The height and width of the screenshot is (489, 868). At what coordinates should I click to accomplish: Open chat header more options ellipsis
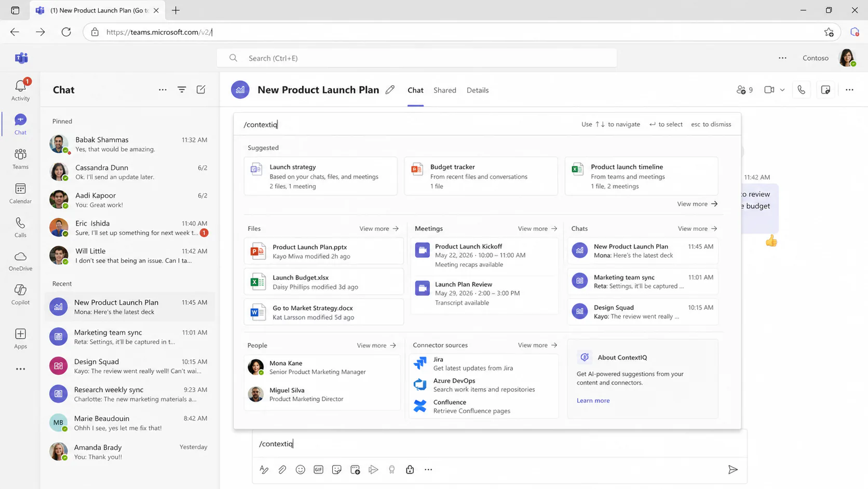(849, 90)
